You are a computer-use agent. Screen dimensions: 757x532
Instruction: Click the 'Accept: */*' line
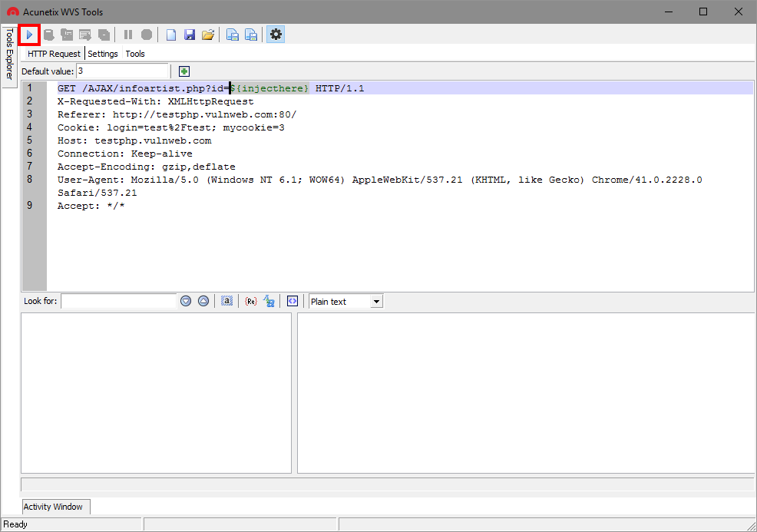click(91, 206)
